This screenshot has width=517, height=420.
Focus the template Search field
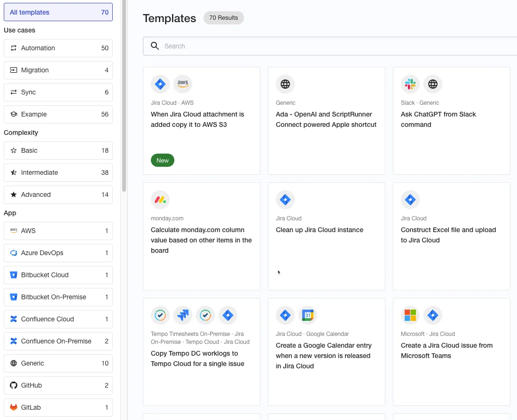point(330,46)
